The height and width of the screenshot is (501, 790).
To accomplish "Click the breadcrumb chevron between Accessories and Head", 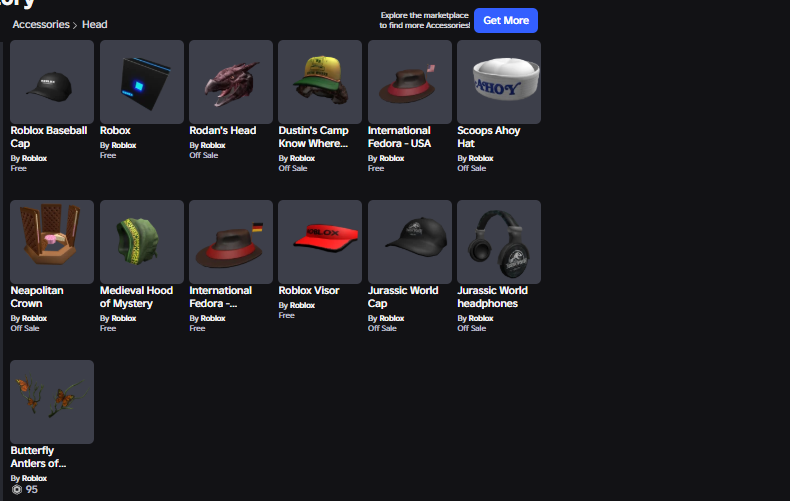I will [75, 25].
